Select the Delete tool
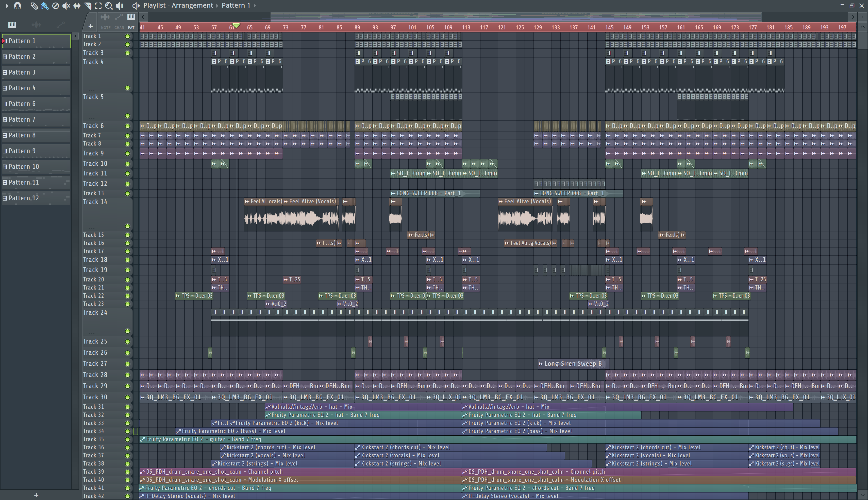The image size is (868, 500). point(55,6)
